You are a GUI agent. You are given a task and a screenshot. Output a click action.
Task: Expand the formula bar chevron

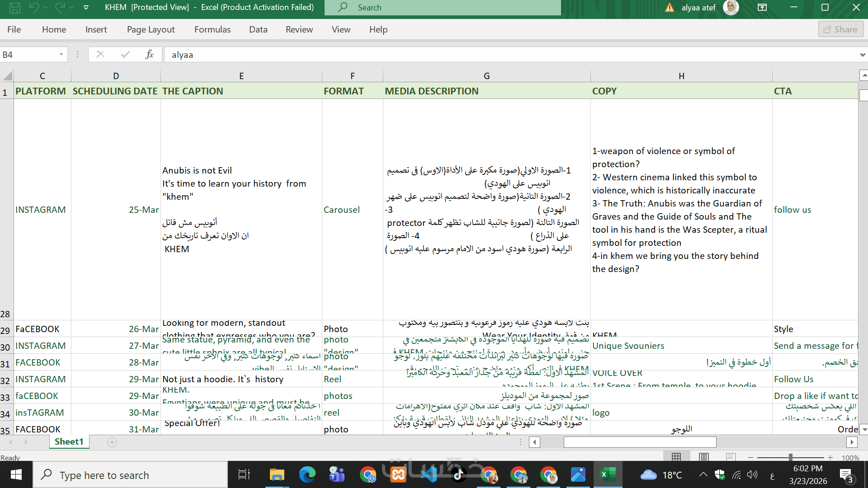coord(863,55)
